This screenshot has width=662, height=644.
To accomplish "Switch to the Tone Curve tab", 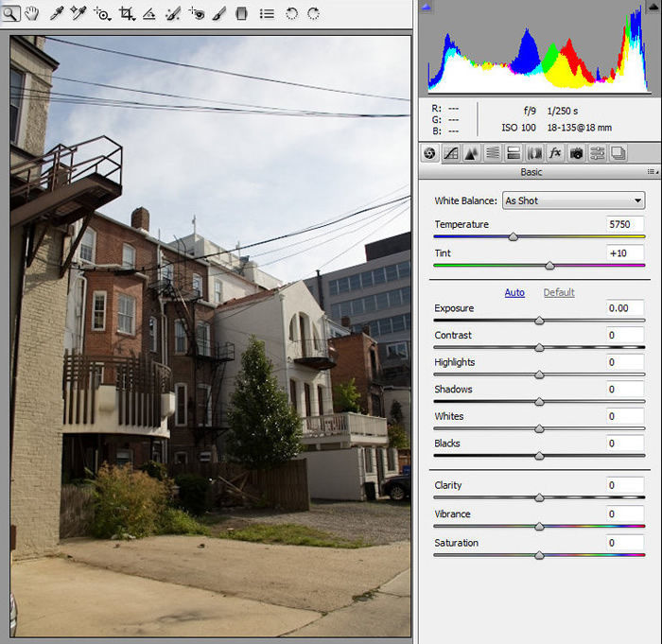I will 451,153.
